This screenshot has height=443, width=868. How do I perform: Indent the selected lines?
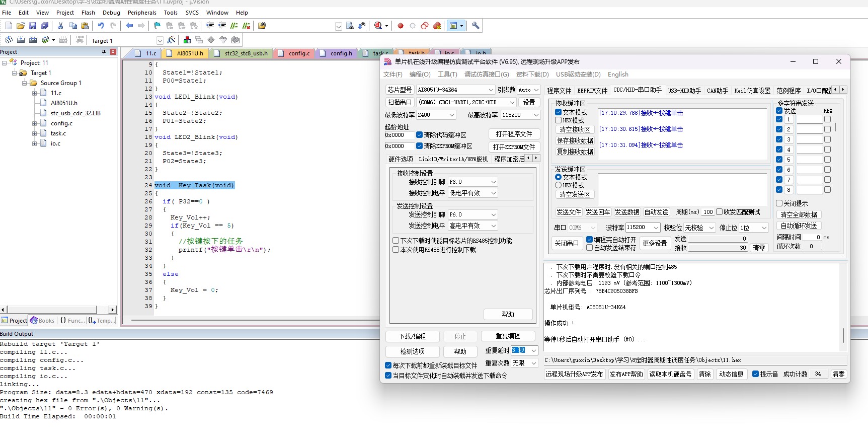[x=210, y=26]
